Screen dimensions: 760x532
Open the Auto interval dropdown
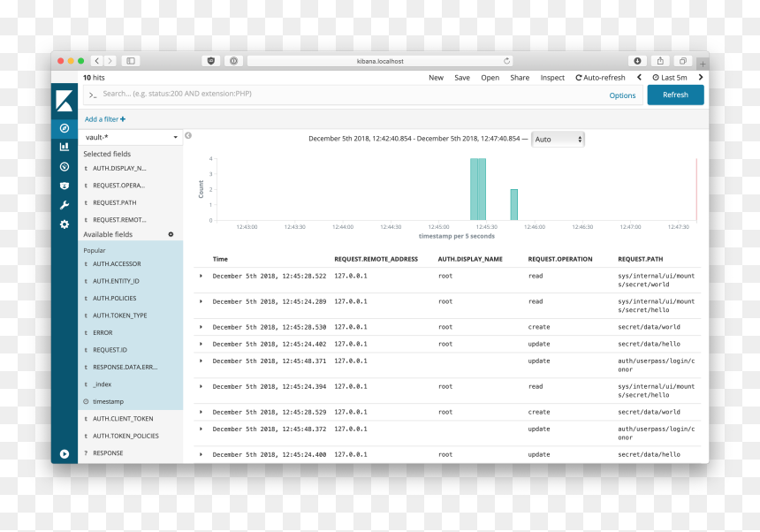click(x=558, y=140)
